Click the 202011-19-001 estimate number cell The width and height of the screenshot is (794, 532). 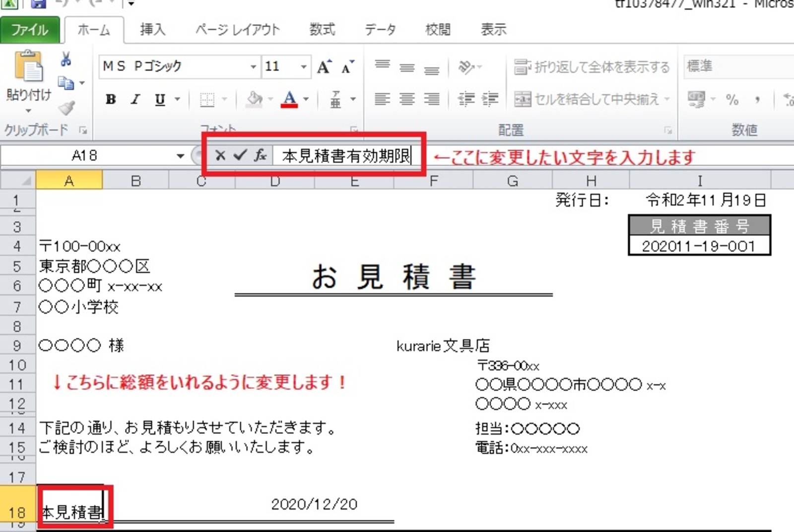click(699, 246)
